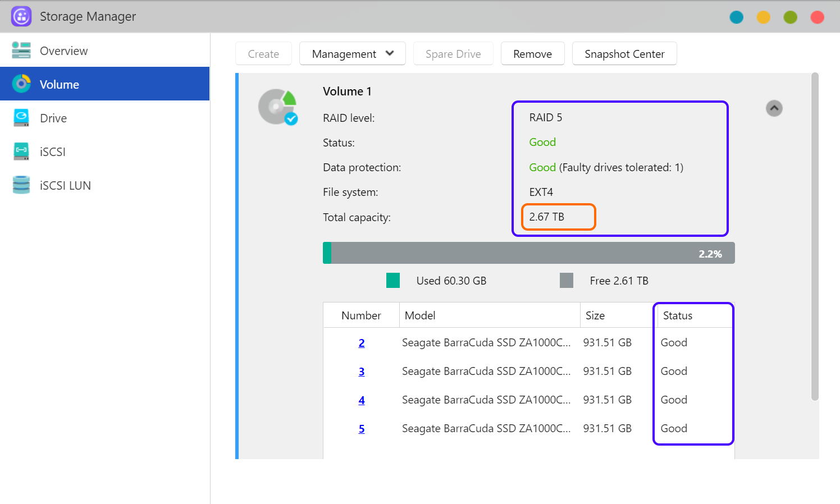840x504 pixels.
Task: Open drive number 2 link
Action: point(362,343)
